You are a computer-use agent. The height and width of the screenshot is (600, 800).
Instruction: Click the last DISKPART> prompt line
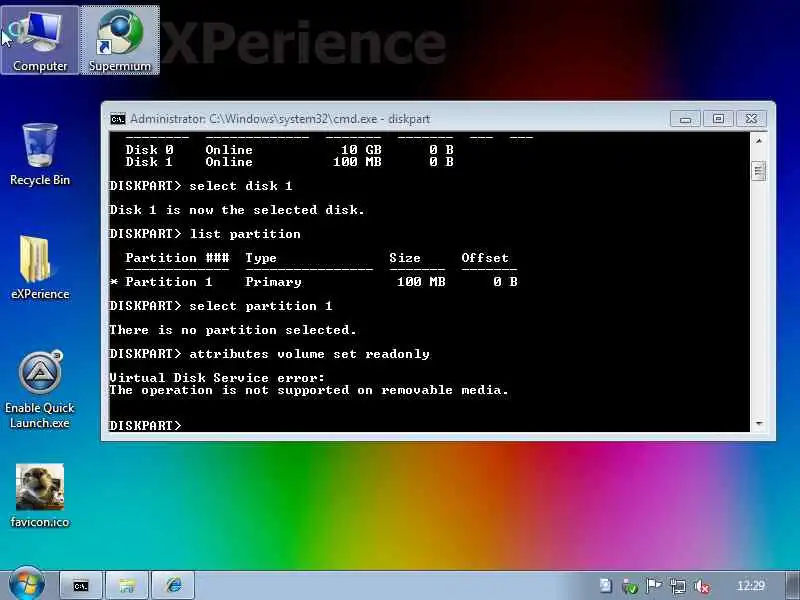point(145,425)
